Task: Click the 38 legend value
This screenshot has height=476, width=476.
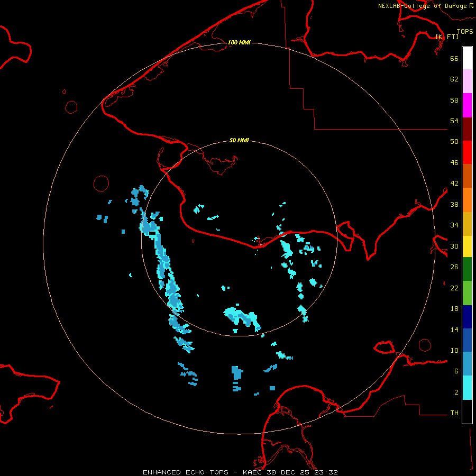Action: tap(454, 204)
